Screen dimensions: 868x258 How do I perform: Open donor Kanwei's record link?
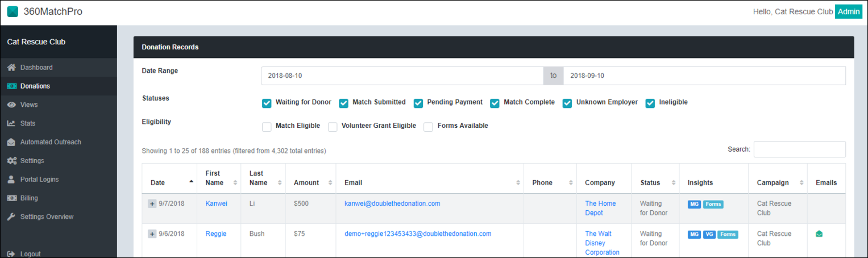coord(216,203)
